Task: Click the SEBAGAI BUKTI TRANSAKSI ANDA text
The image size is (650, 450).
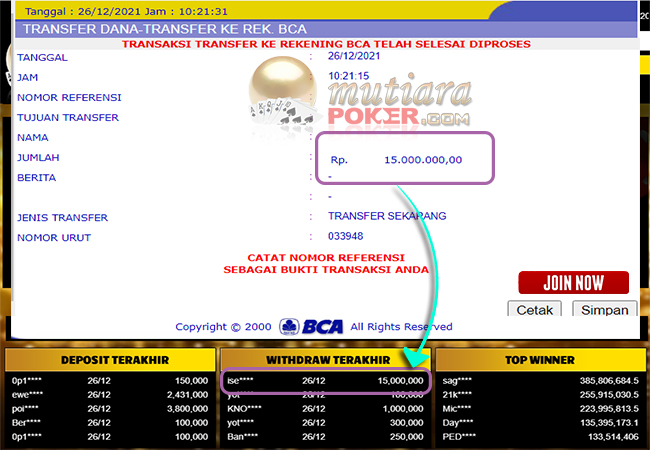Action: (326, 270)
